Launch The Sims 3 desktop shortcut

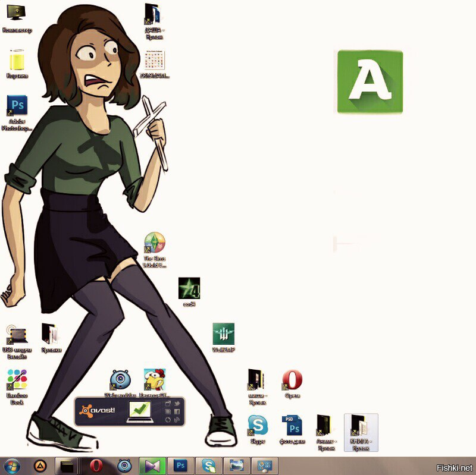[155, 250]
